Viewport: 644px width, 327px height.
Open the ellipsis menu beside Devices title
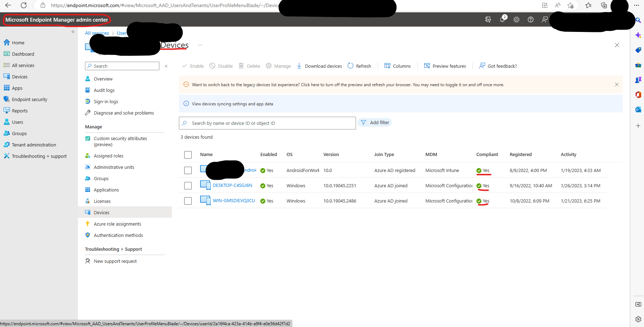[x=200, y=45]
